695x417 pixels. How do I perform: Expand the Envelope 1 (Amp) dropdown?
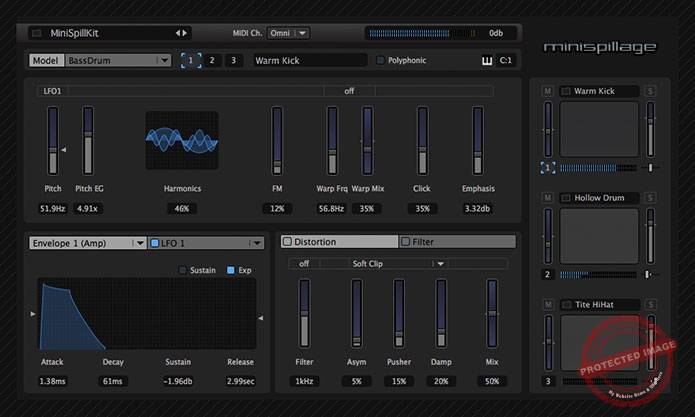(88, 242)
